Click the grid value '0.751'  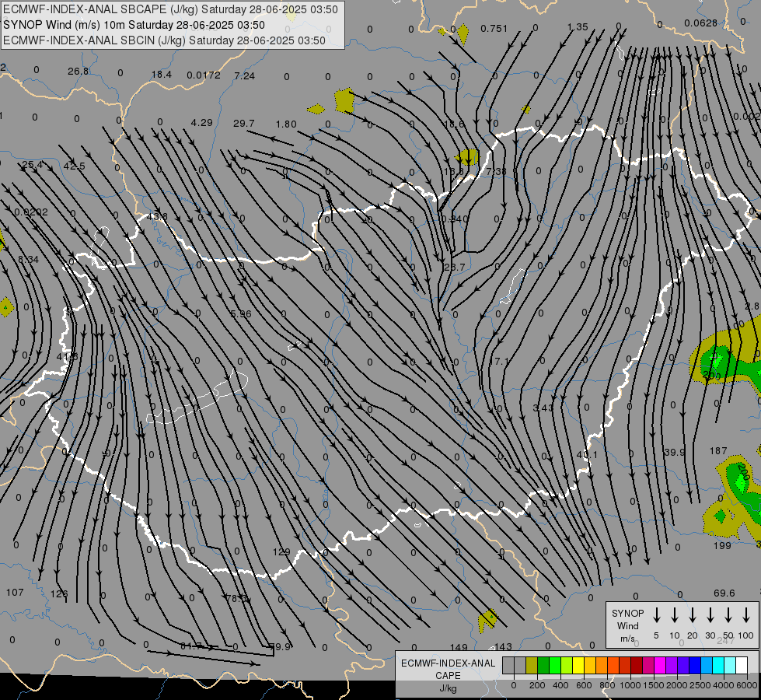tap(494, 29)
